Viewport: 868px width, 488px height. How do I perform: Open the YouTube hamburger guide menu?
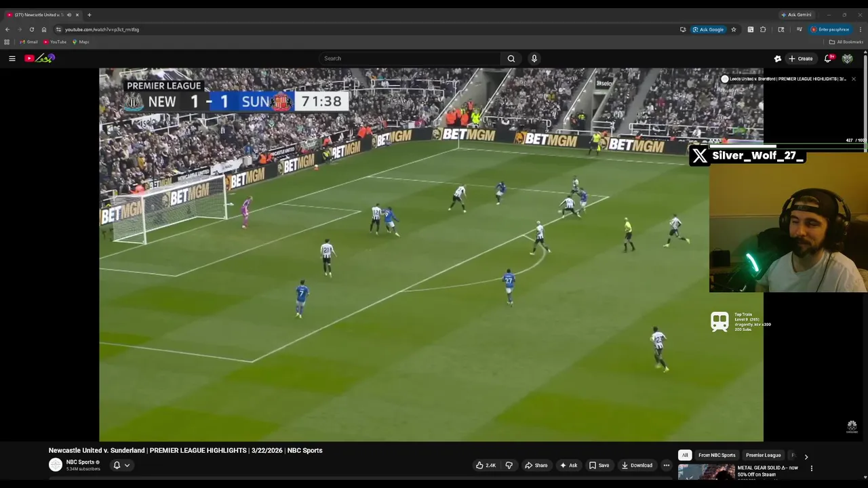[12, 58]
